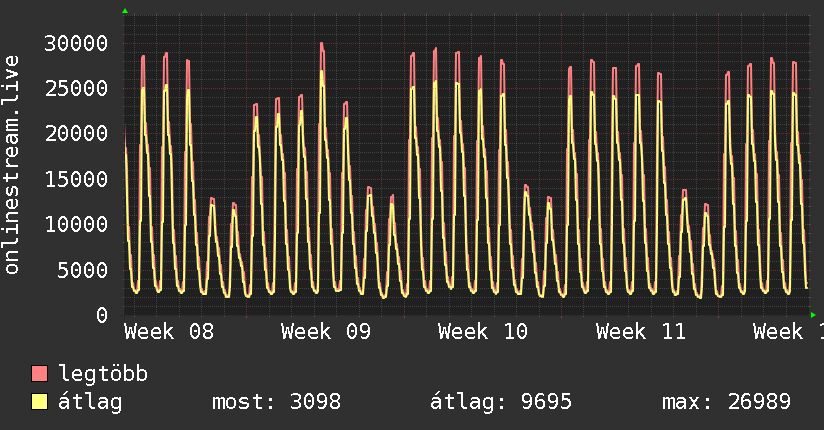Click the 5000 y-axis tick label
Viewport: 824px width, 430px height.
coord(83,270)
